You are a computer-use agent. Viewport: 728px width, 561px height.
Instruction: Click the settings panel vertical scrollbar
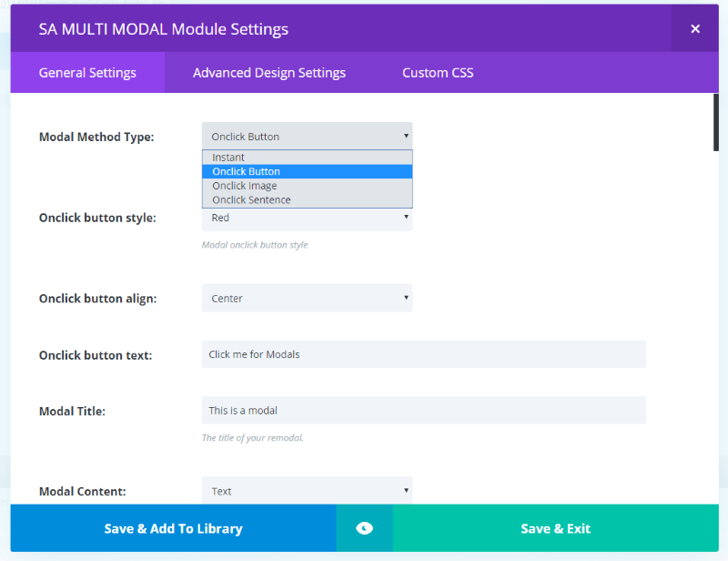click(716, 122)
